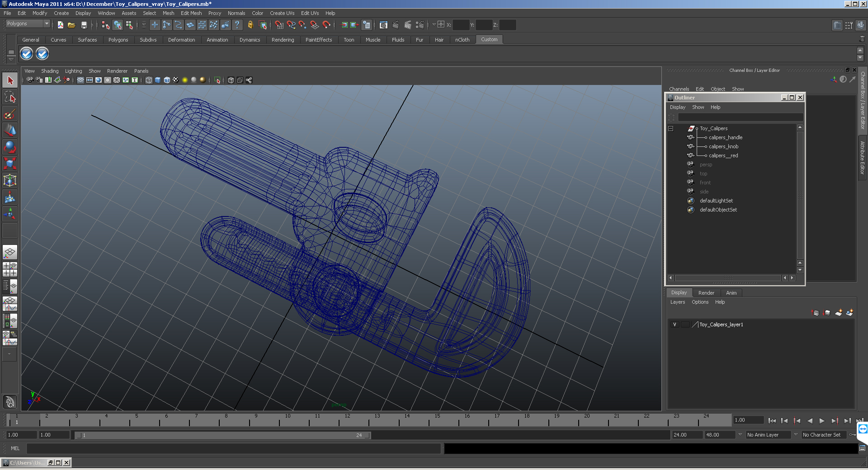This screenshot has width=868, height=470.
Task: Open the Render View window icon
Action: (x=383, y=25)
